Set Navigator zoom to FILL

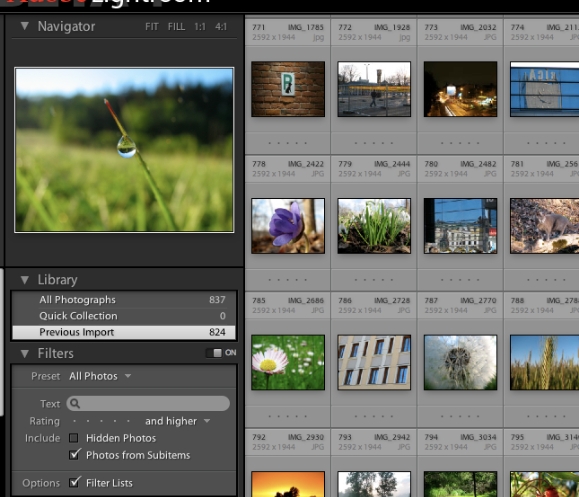pyautogui.click(x=177, y=27)
